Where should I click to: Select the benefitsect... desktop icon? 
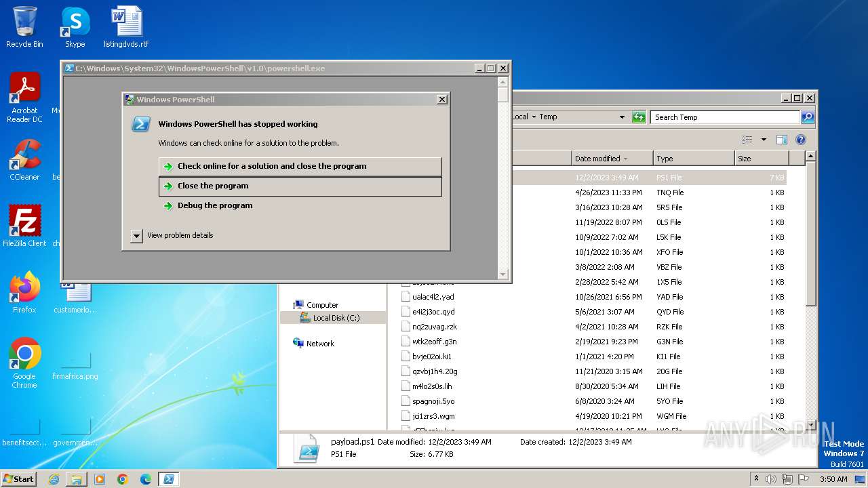(24, 432)
